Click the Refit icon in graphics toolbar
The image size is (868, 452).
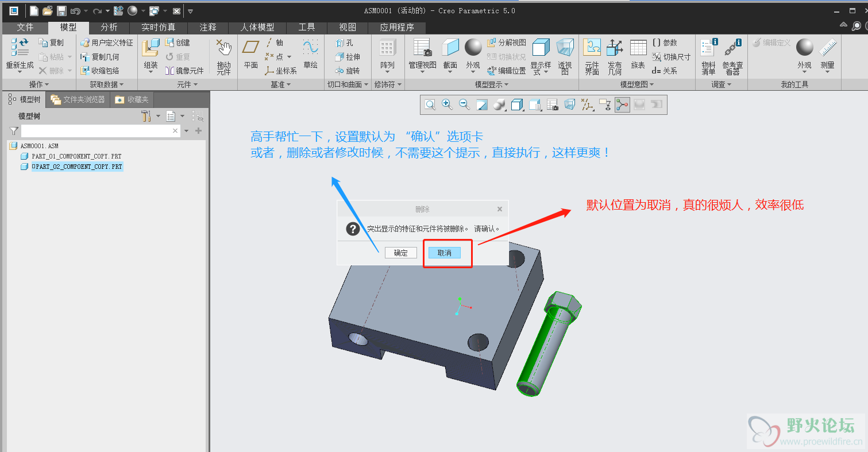coord(430,105)
